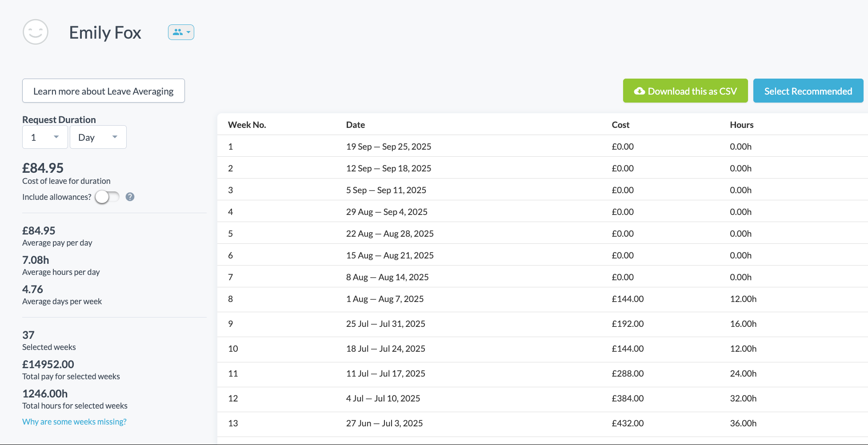868x445 pixels.
Task: Click cloud icon on the Download CSV button
Action: coord(639,91)
